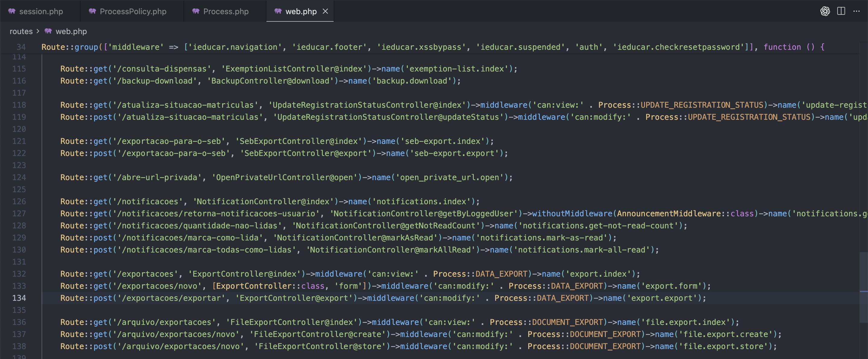Click the PHP elephant icon on session.php tab
Image resolution: width=868 pixels, height=359 pixels.
click(x=12, y=11)
